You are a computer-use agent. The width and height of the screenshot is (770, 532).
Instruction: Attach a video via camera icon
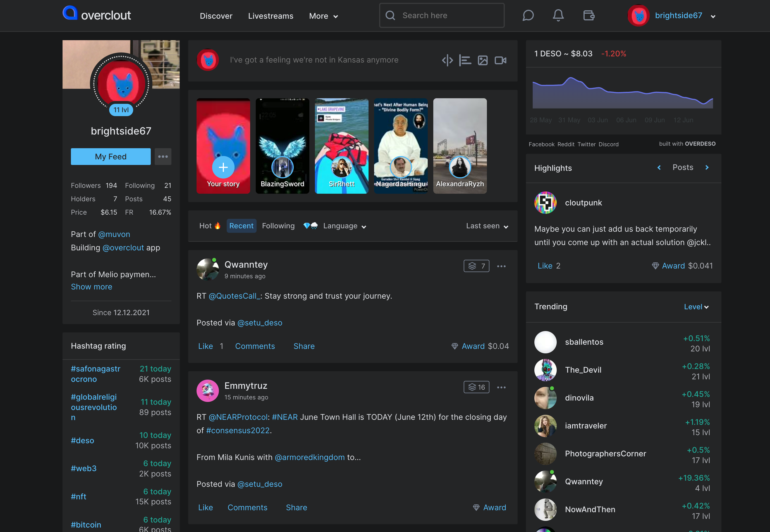click(500, 60)
